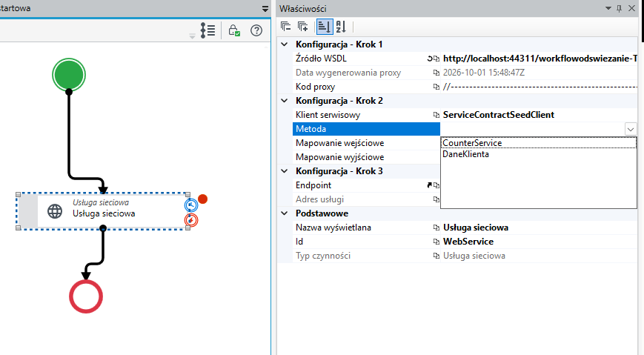Screen dimensions: 644x355
Task: Pin the Właściwości panel with the pushpin icon
Action: (x=619, y=8)
